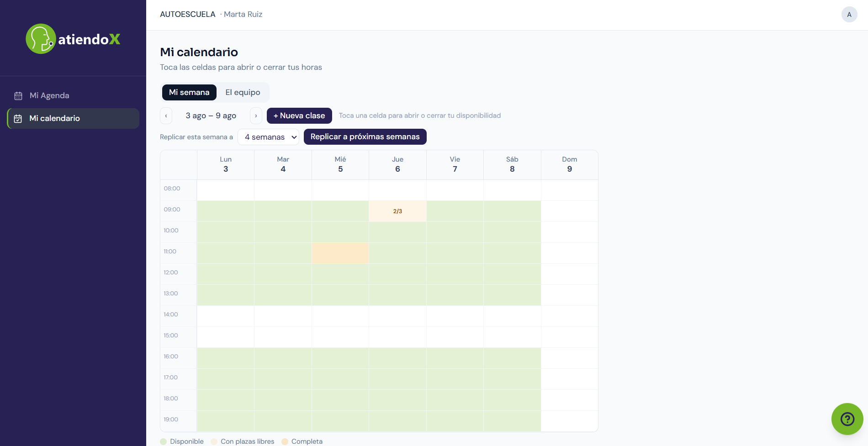Toggle the orange Wednesday 11:00 cell
Viewport: 868px width, 446px height.
[x=340, y=253]
